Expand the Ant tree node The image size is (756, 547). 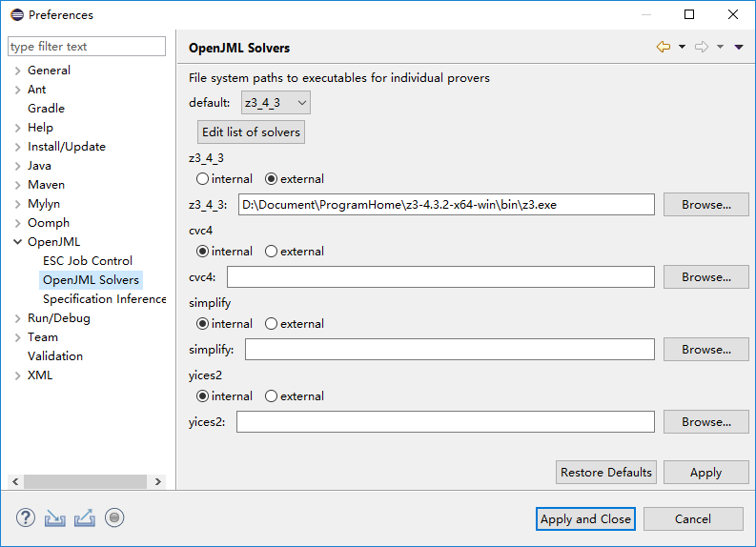(18, 90)
